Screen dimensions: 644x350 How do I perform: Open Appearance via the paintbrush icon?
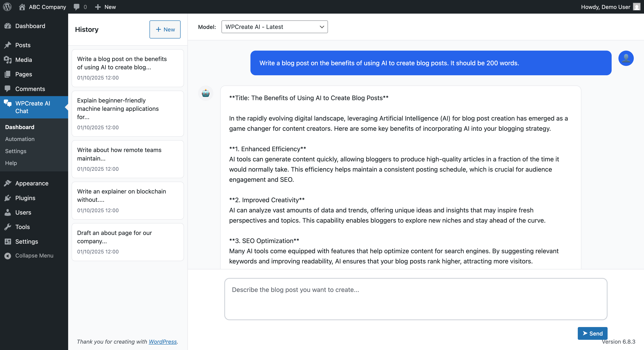point(8,183)
